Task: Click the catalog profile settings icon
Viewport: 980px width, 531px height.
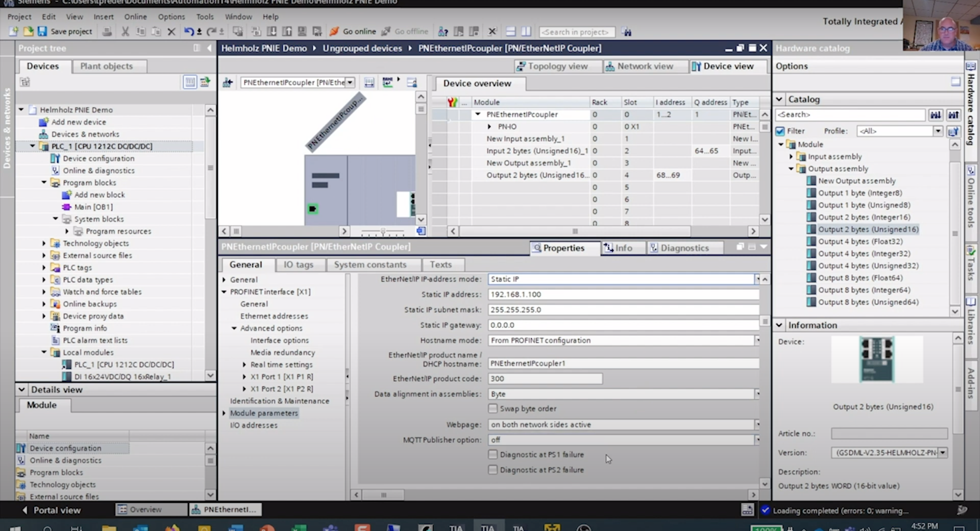Action: click(953, 131)
